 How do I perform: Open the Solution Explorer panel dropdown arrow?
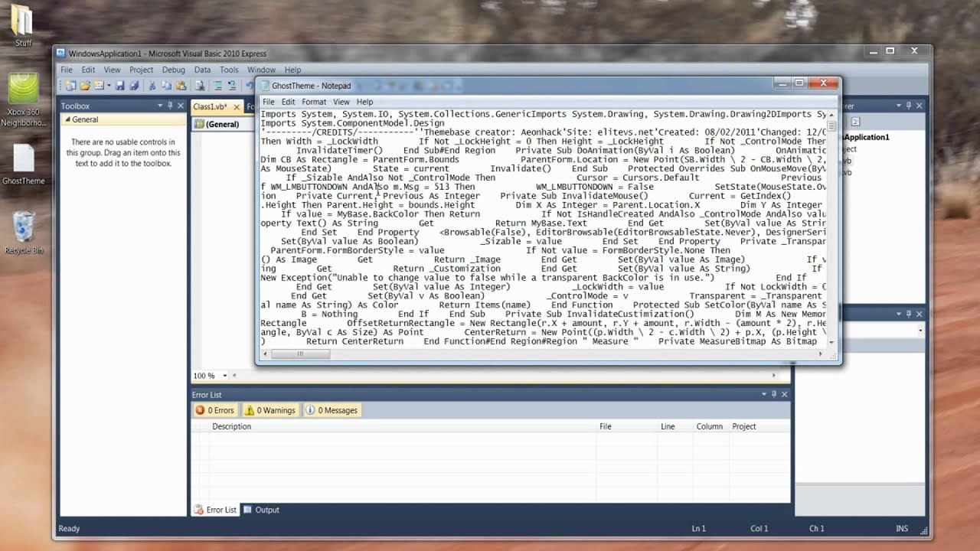click(898, 106)
